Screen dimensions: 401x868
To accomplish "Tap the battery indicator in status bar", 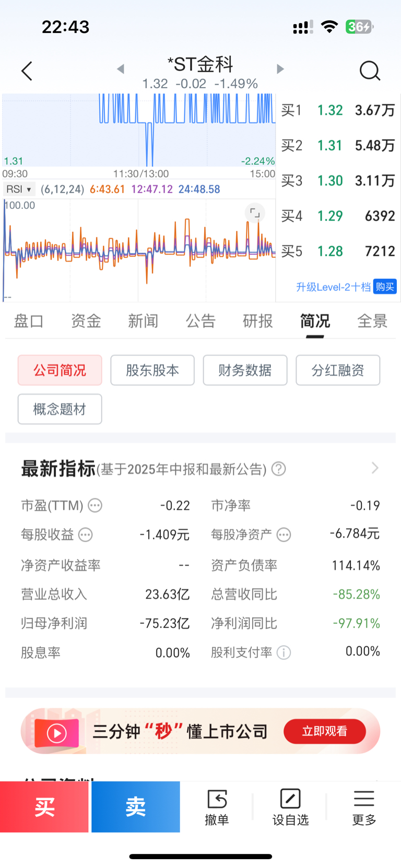I will click(x=359, y=27).
